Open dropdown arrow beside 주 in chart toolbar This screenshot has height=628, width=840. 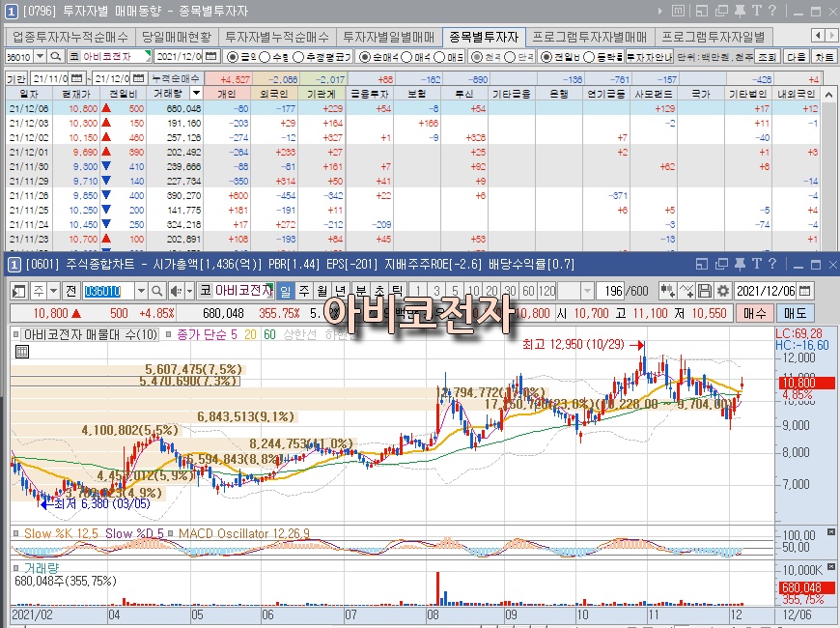tap(53, 291)
